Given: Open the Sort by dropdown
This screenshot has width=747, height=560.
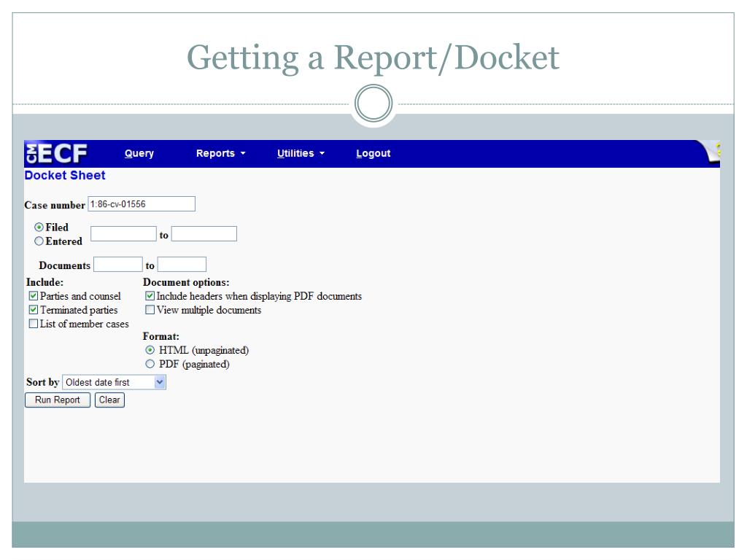Looking at the screenshot, I should 160,382.
